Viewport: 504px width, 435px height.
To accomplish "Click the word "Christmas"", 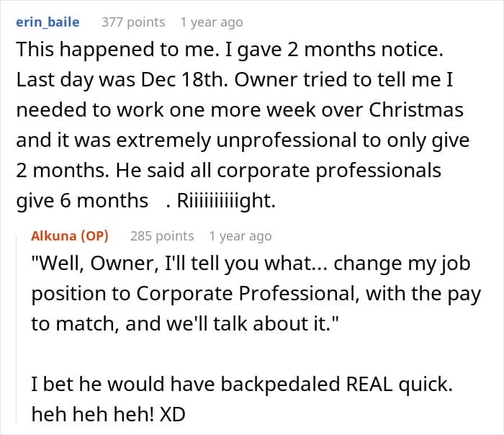I will point(415,109).
